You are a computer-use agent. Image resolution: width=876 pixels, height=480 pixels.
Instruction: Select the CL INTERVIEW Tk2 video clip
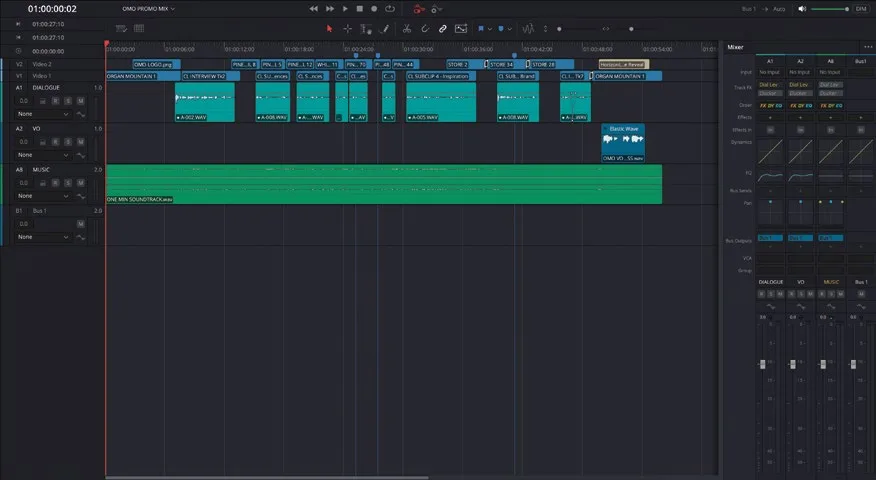pyautogui.click(x=211, y=76)
